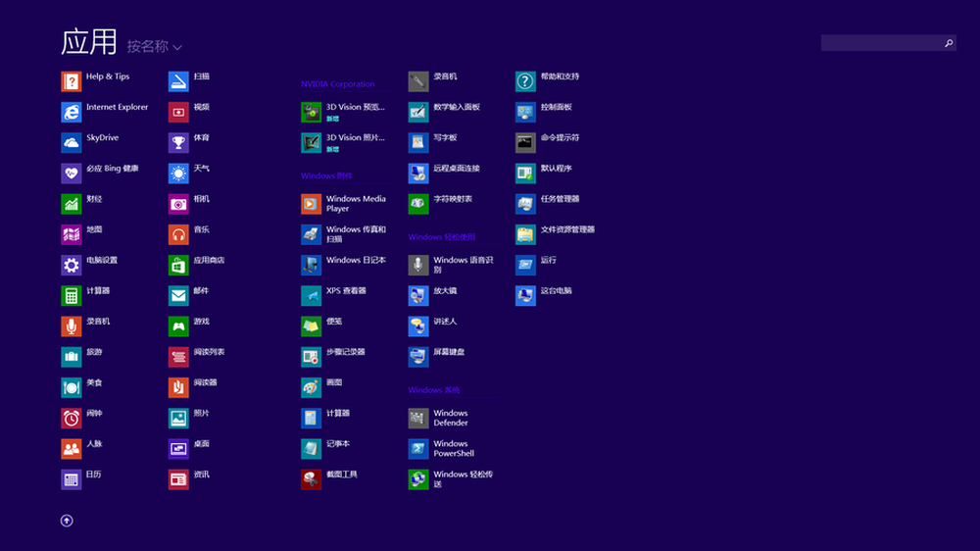Image resolution: width=980 pixels, height=551 pixels.
Task: Open the 便笺 sticky notes icon
Action: click(312, 326)
